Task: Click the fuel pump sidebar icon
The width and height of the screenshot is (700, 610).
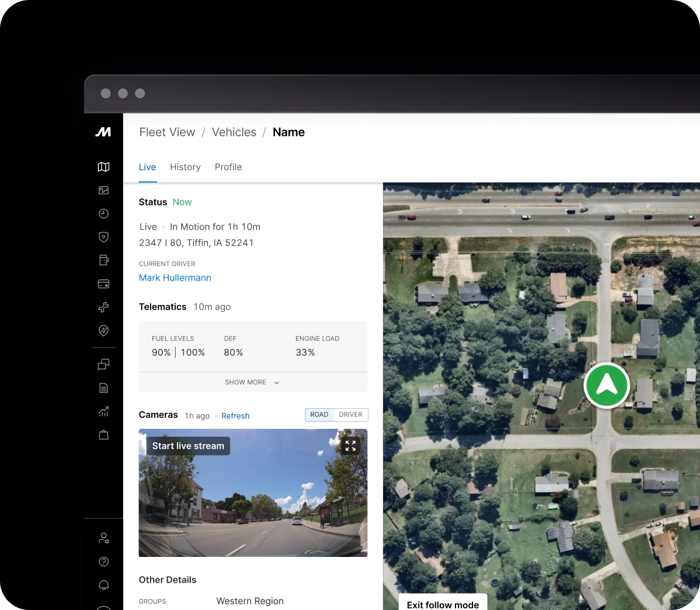Action: (104, 260)
